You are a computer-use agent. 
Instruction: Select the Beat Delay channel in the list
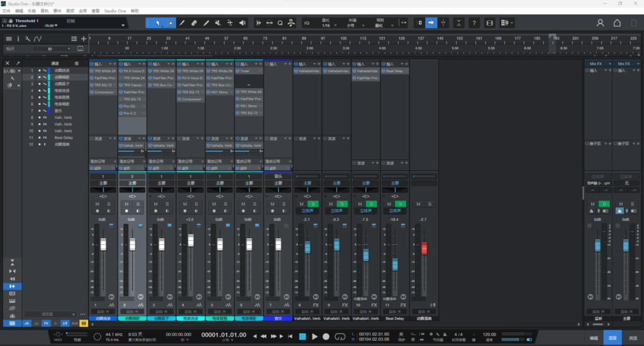coord(64,137)
